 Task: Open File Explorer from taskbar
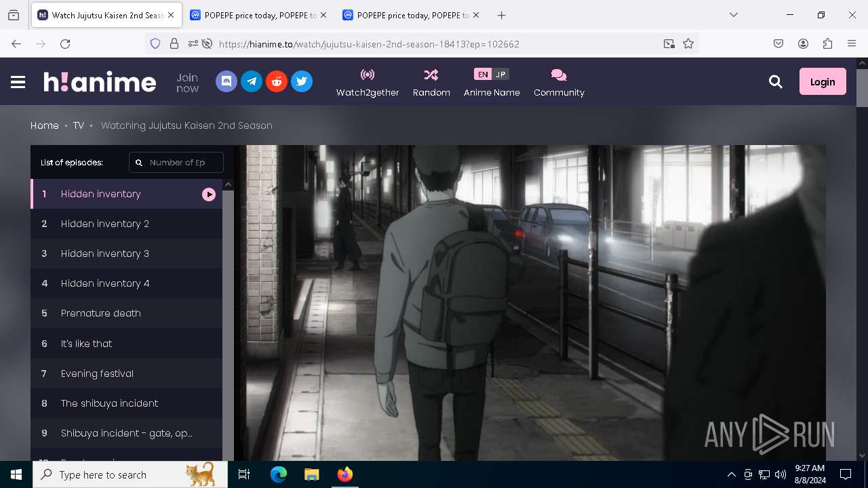pyautogui.click(x=311, y=474)
